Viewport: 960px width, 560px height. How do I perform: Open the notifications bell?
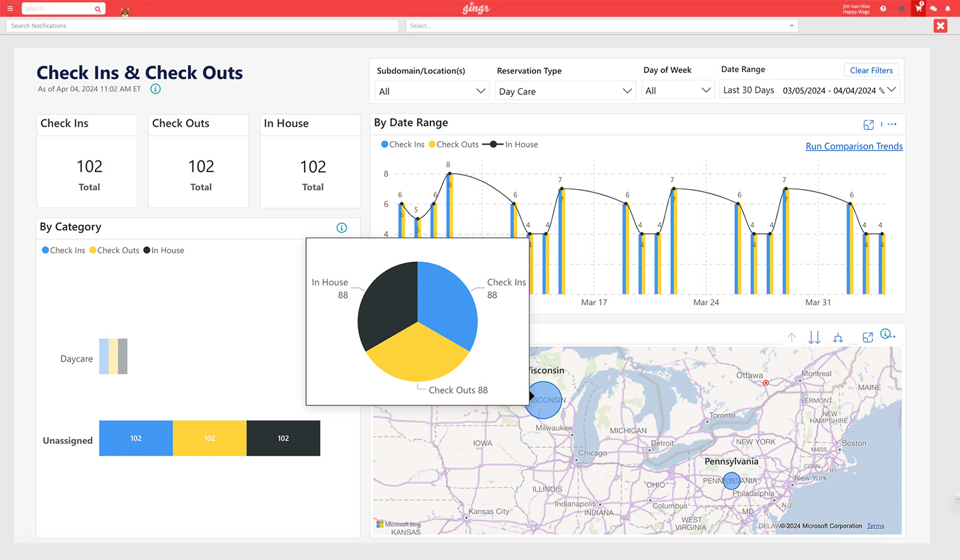[947, 9]
